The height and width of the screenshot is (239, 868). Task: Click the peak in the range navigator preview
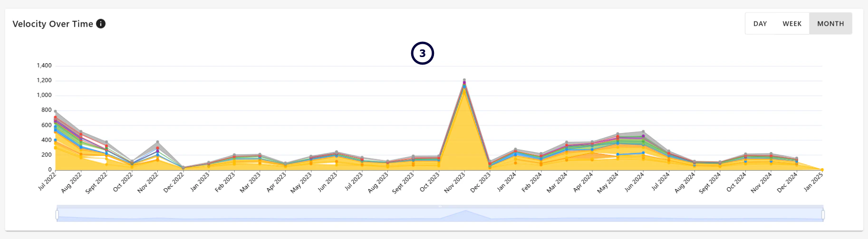pos(465,211)
